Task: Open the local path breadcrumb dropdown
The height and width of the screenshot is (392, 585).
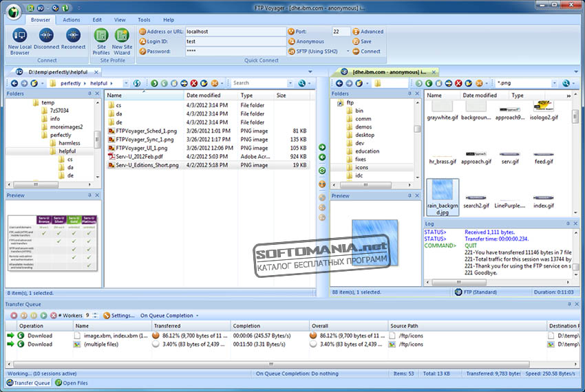Action: coord(126,83)
